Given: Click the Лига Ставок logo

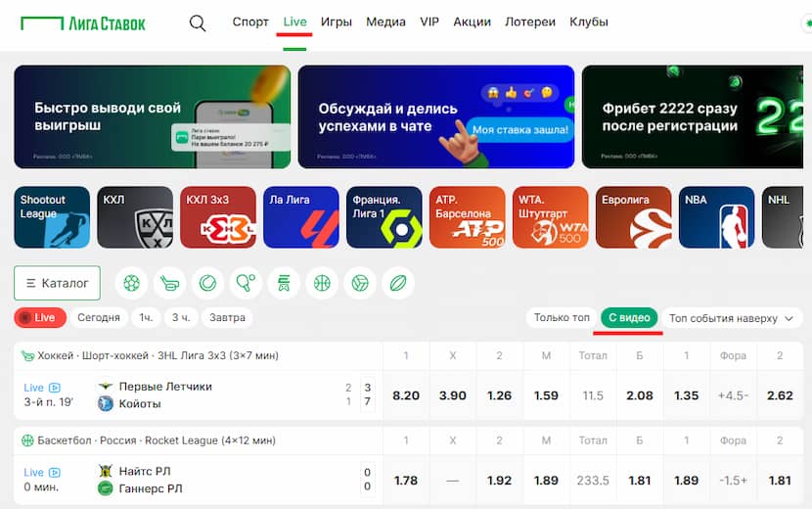Looking at the screenshot, I should pos(83,23).
